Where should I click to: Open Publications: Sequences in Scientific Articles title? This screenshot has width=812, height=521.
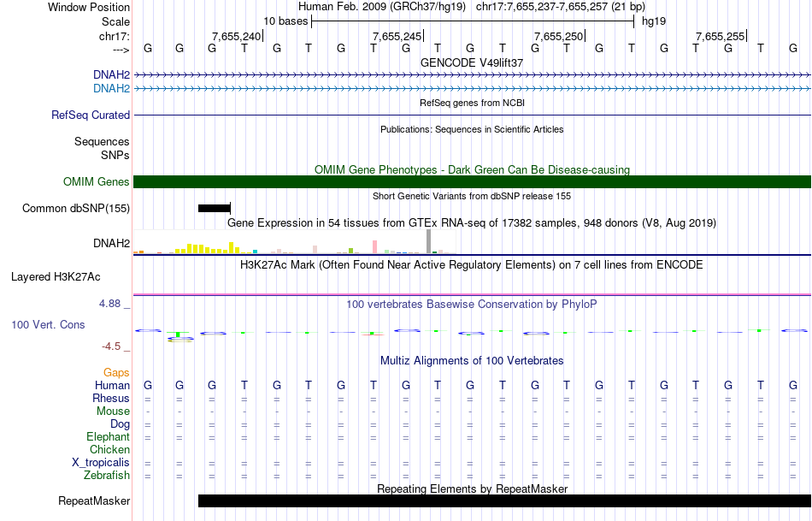(472, 129)
